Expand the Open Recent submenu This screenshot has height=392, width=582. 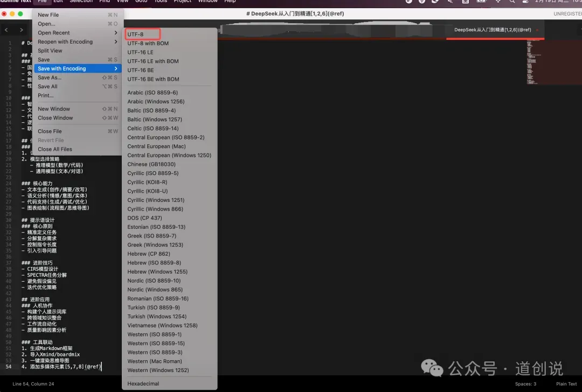coord(78,33)
